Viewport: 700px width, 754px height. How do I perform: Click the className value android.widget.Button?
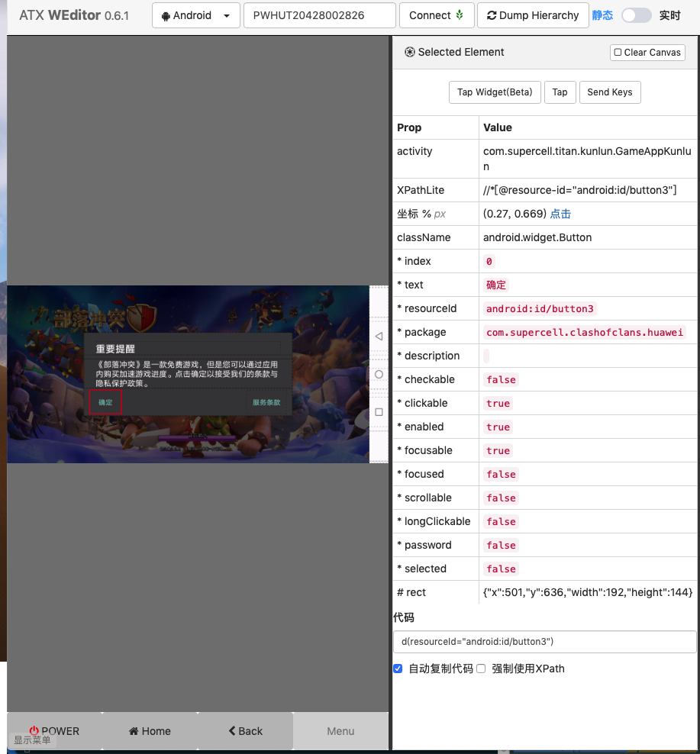[x=537, y=237]
